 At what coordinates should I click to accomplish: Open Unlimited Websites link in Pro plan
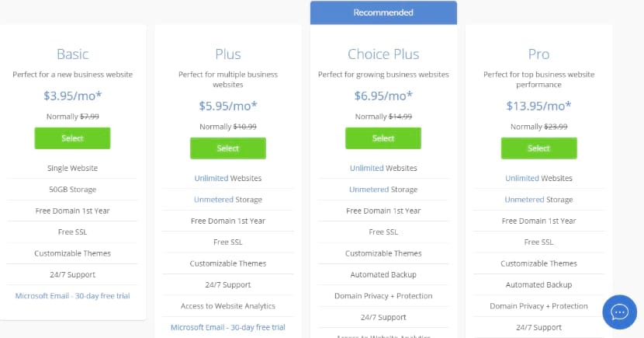pos(521,179)
